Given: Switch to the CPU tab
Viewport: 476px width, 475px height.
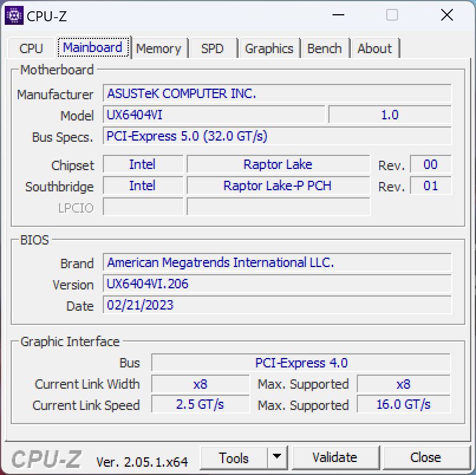Looking at the screenshot, I should pos(31,48).
